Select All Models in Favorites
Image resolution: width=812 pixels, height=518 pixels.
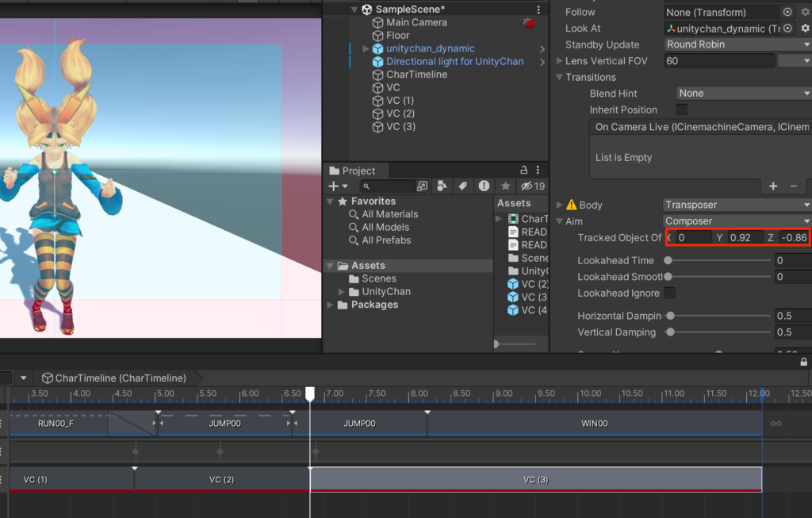[x=385, y=228]
